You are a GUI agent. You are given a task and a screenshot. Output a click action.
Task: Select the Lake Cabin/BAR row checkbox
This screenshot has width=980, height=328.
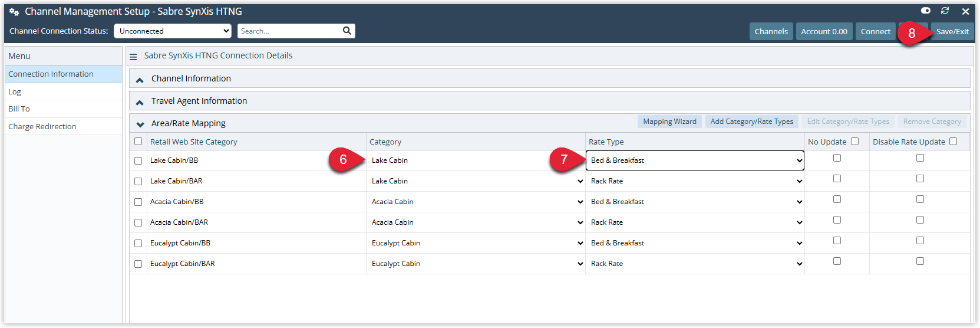pyautogui.click(x=138, y=181)
